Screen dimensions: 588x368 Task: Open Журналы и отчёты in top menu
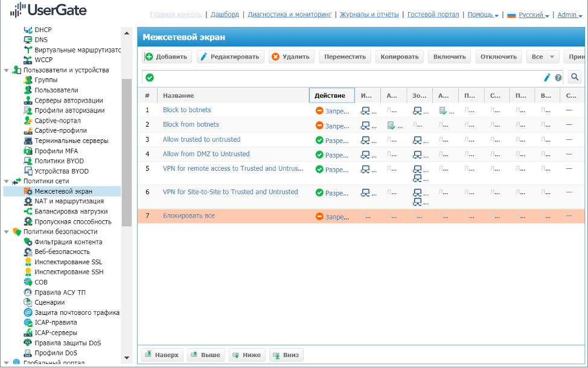[369, 14]
